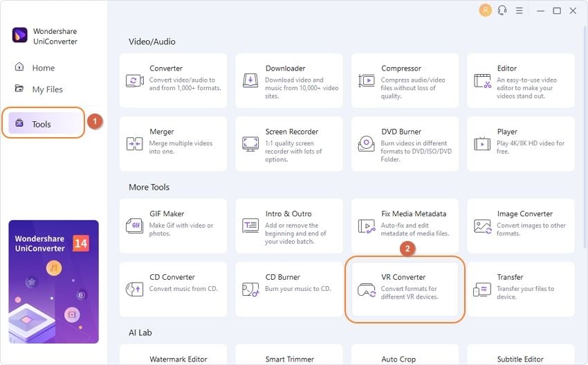
Task: Click the Fix Media Metadata icon
Action: pyautogui.click(x=367, y=226)
